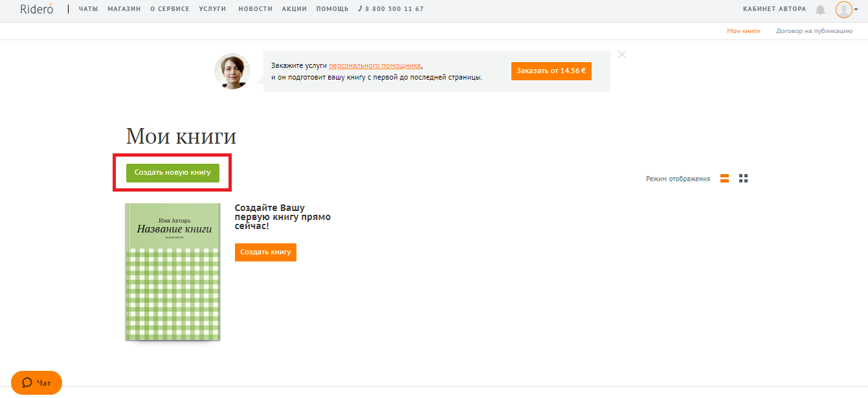Screen dimensions: 868x398
Task: Select the Мои книги tab
Action: click(743, 31)
